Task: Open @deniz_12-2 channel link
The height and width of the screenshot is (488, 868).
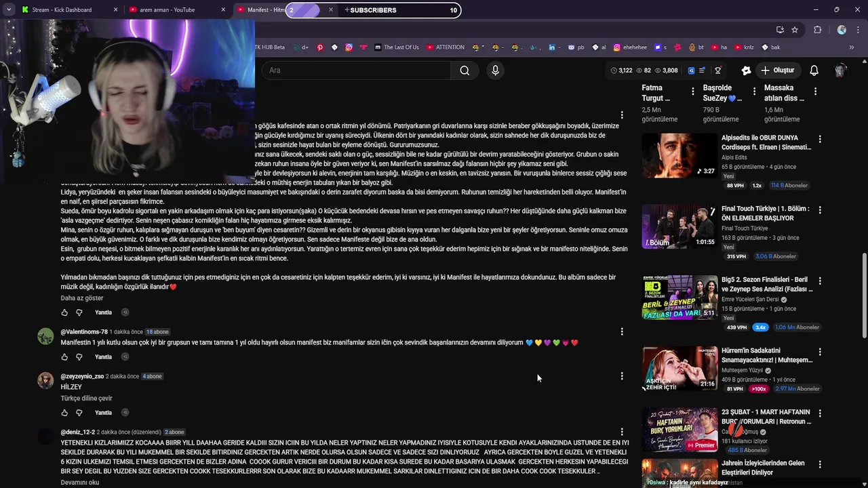Action: [x=78, y=432]
